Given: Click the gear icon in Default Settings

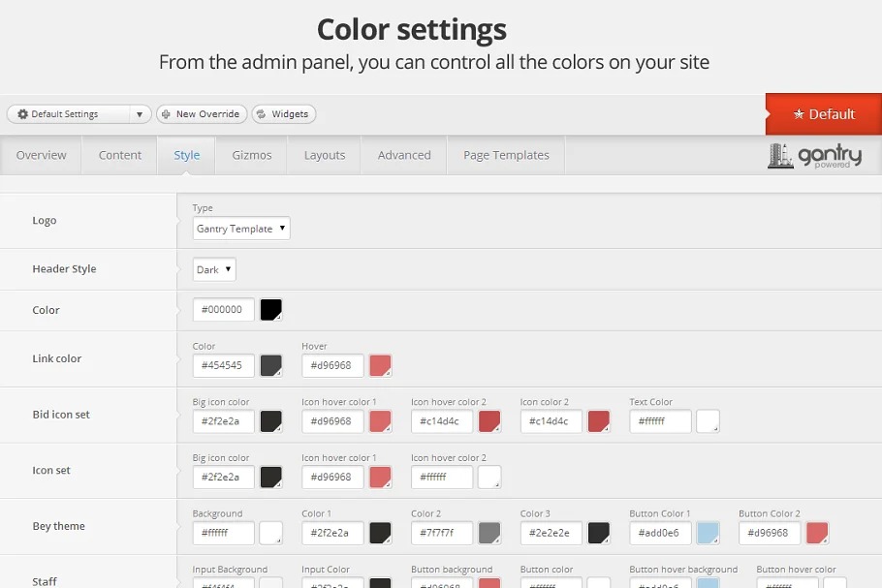Looking at the screenshot, I should (22, 114).
